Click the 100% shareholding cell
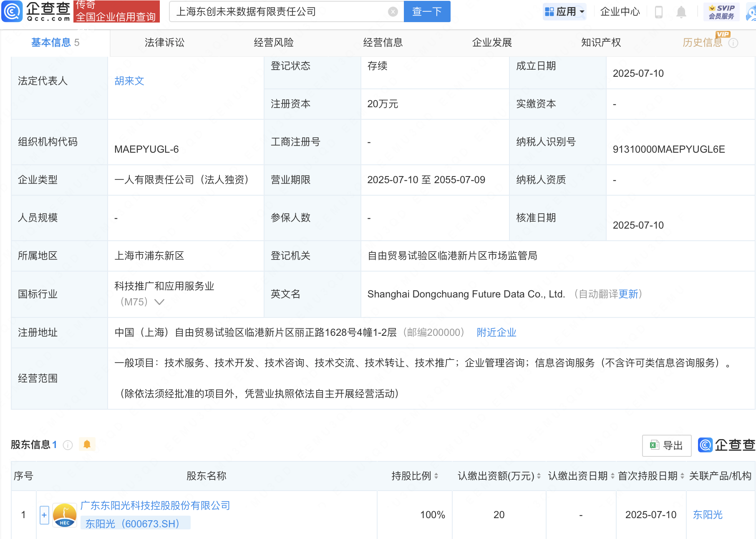 pyautogui.click(x=433, y=515)
